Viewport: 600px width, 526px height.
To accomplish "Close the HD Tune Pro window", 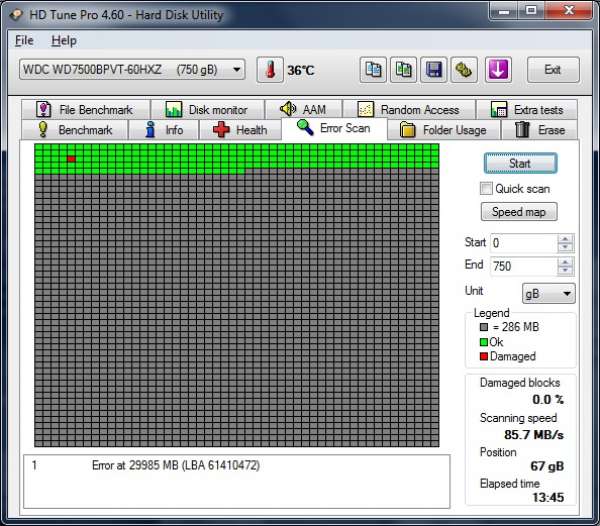I will [569, 10].
